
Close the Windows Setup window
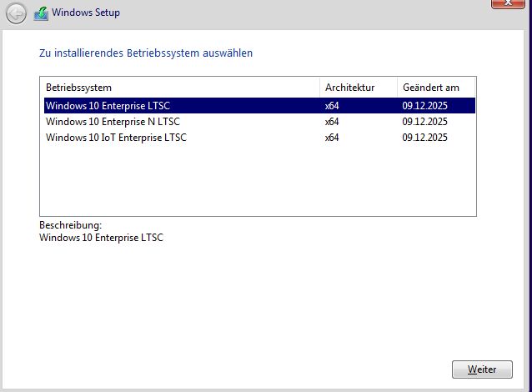(508, 3)
